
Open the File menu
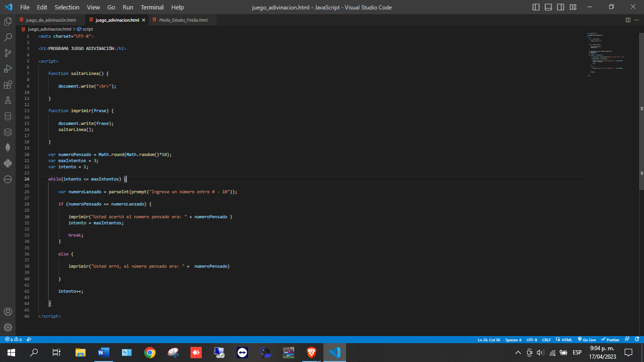tap(25, 7)
